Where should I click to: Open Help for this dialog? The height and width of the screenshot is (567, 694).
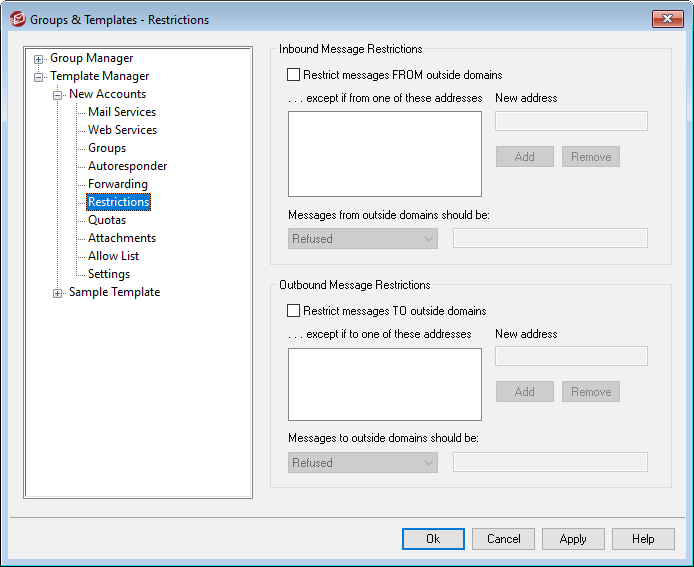[643, 539]
